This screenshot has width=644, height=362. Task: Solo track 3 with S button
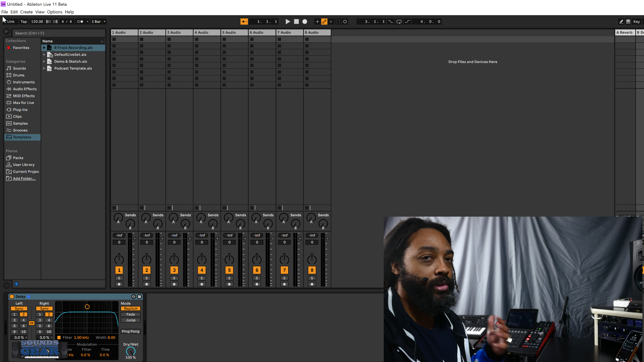click(174, 278)
